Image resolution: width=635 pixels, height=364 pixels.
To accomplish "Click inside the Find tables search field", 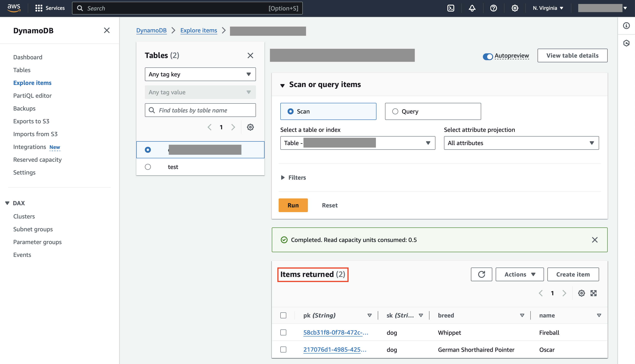I will (200, 110).
